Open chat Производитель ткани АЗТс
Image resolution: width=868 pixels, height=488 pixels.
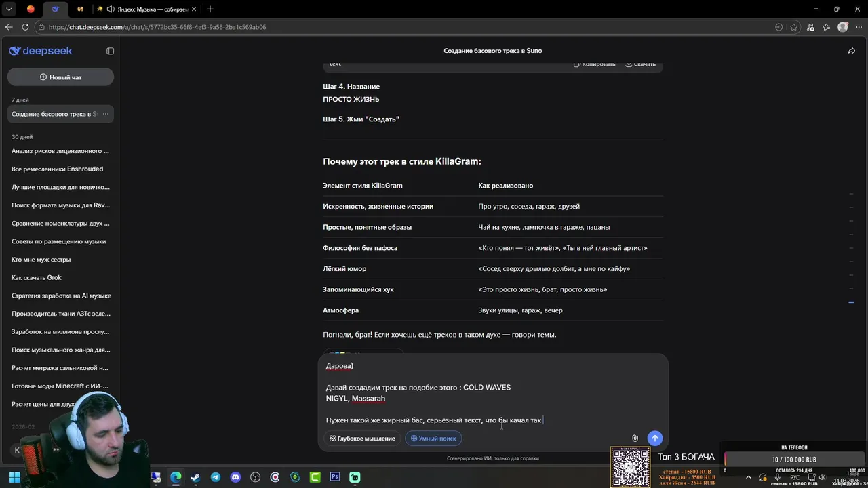60,314
